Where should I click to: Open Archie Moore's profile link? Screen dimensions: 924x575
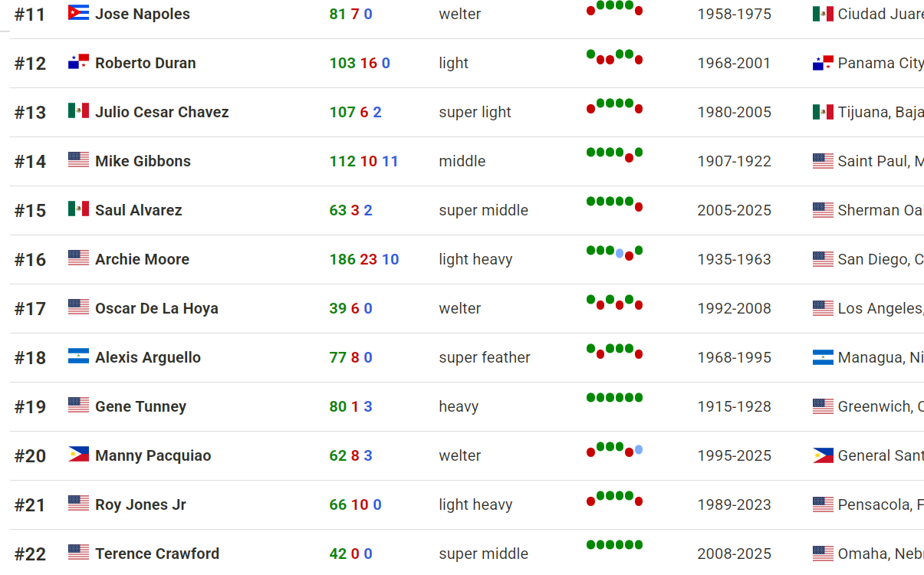coord(142,259)
